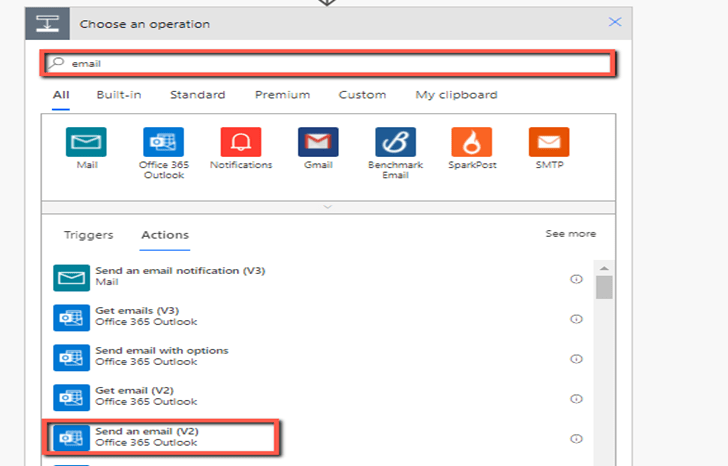Click the actions list scrollbar thumb
Image resolution: width=728 pixels, height=466 pixels.
604,288
